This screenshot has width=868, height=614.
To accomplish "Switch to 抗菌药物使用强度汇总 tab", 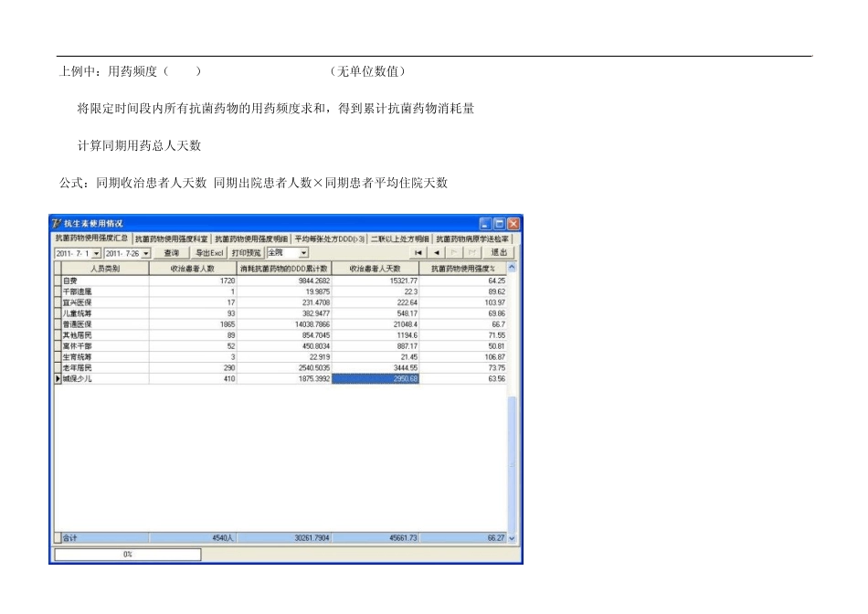I will [x=91, y=238].
